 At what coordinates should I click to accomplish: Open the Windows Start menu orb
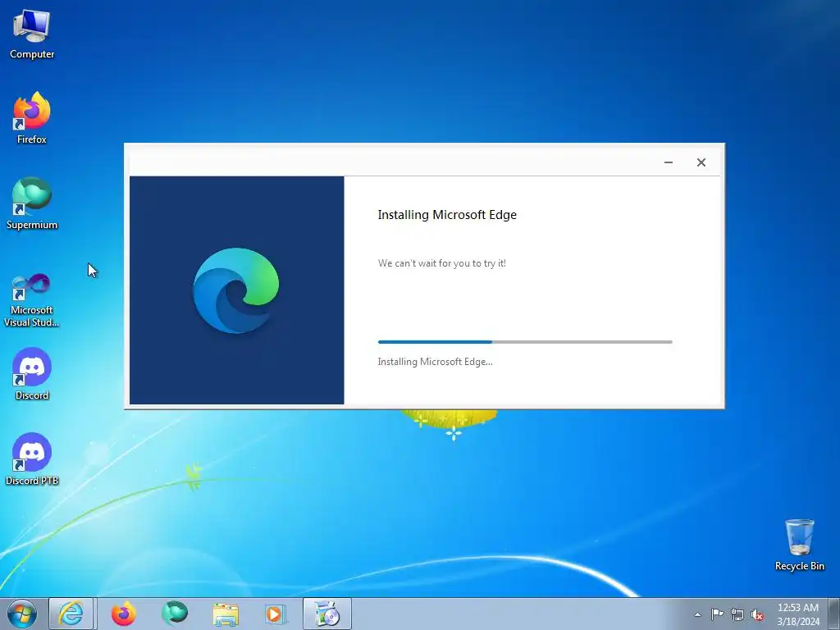point(22,614)
